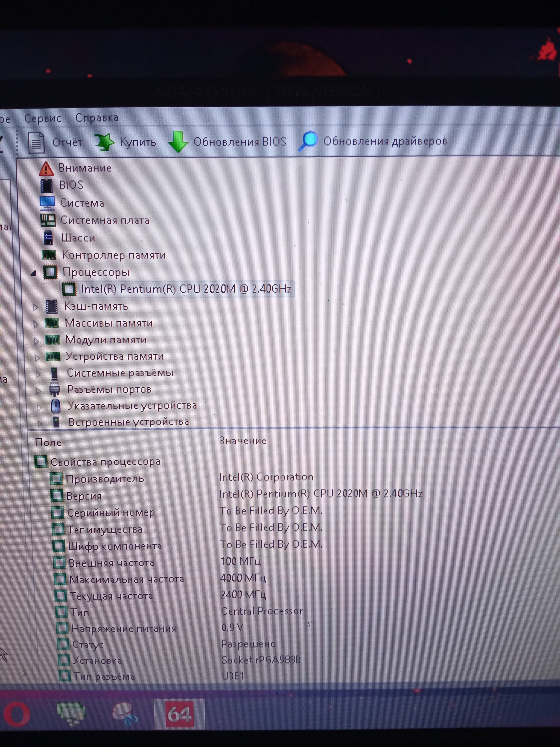
Task: Select the Системная плата list entry
Action: pyautogui.click(x=105, y=220)
